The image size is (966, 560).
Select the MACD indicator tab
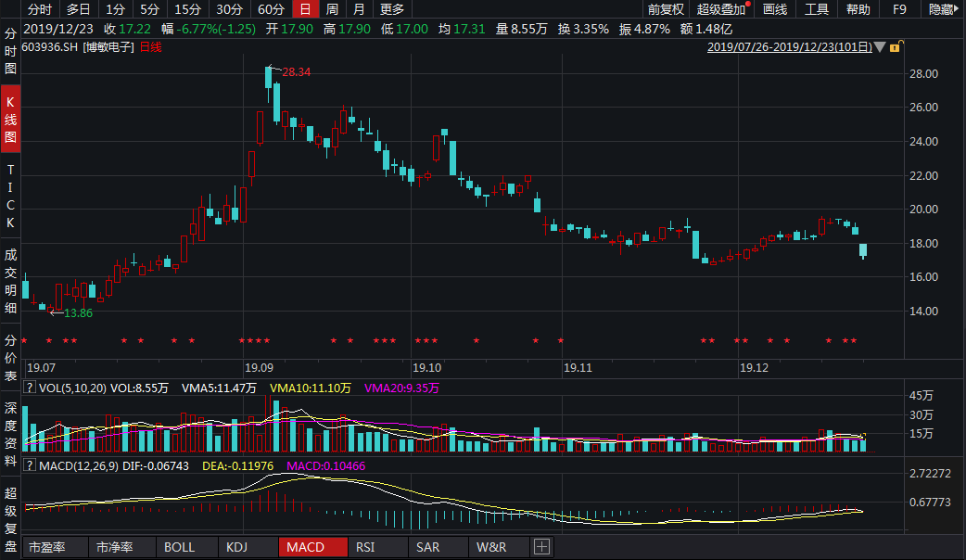(x=313, y=547)
